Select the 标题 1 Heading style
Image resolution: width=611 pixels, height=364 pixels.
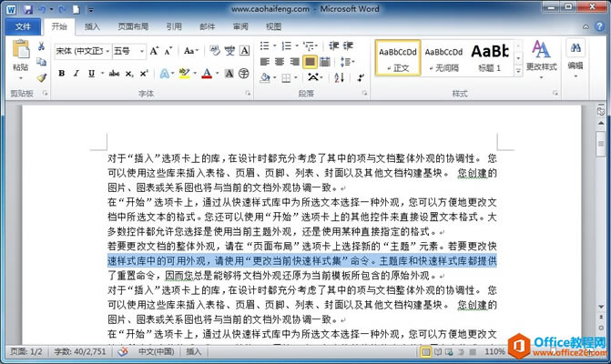tap(489, 57)
